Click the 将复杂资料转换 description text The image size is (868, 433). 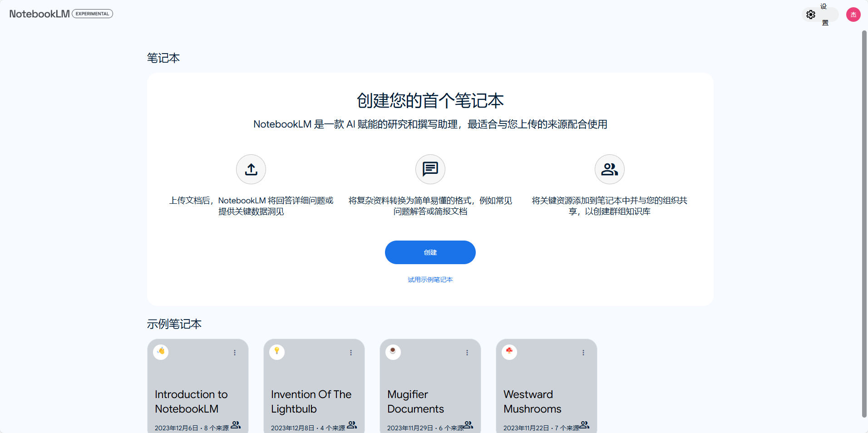tap(430, 206)
